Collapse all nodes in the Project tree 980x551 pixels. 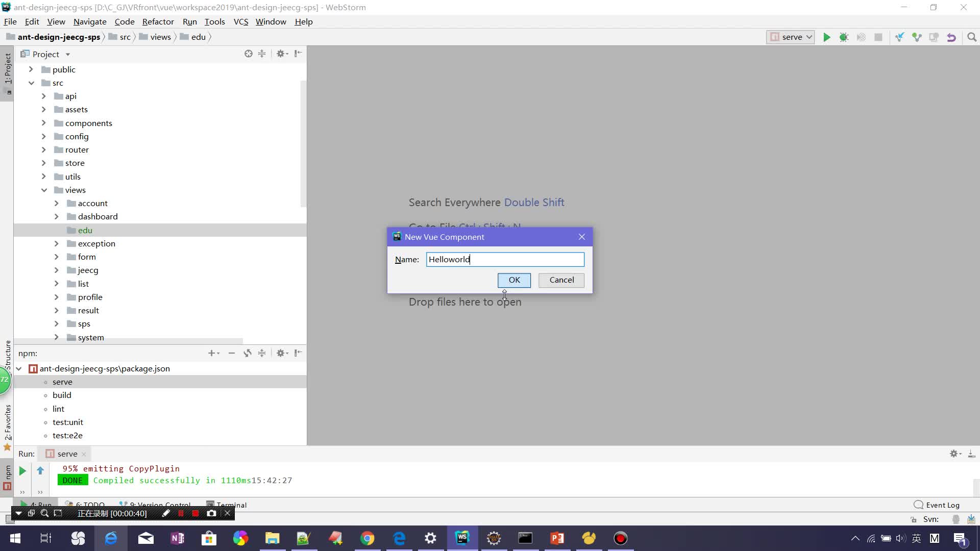point(262,54)
